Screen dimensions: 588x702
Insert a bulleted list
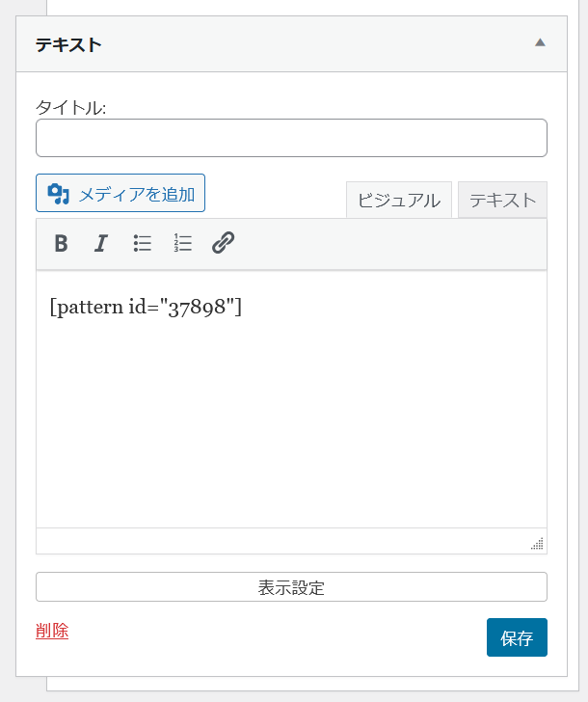pos(143,244)
